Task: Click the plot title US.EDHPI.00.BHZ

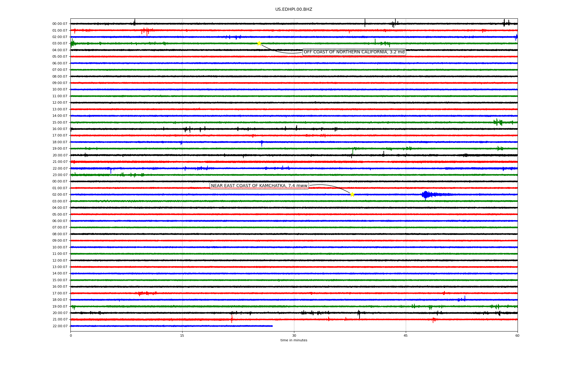Action: tap(294, 10)
